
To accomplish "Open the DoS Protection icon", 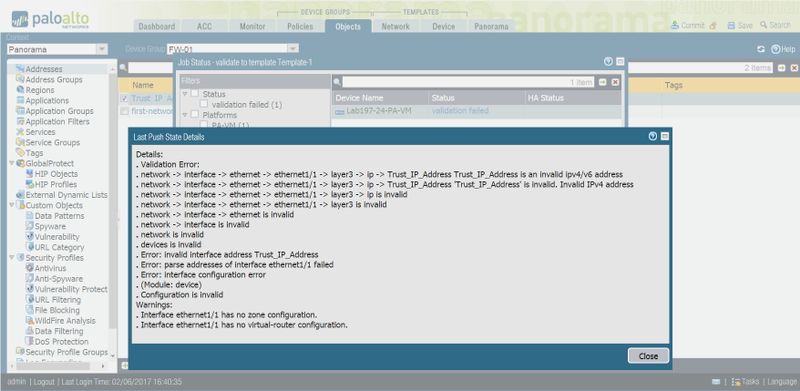I will coord(30,341).
